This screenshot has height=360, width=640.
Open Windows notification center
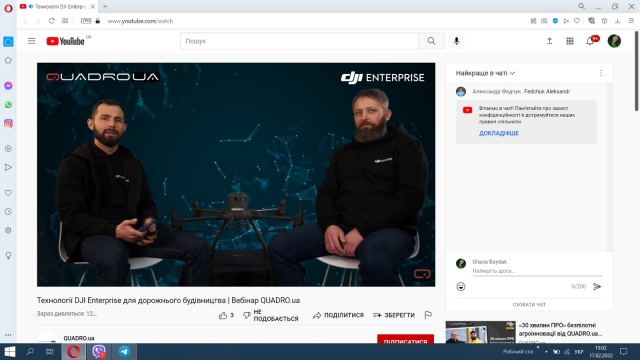623,351
